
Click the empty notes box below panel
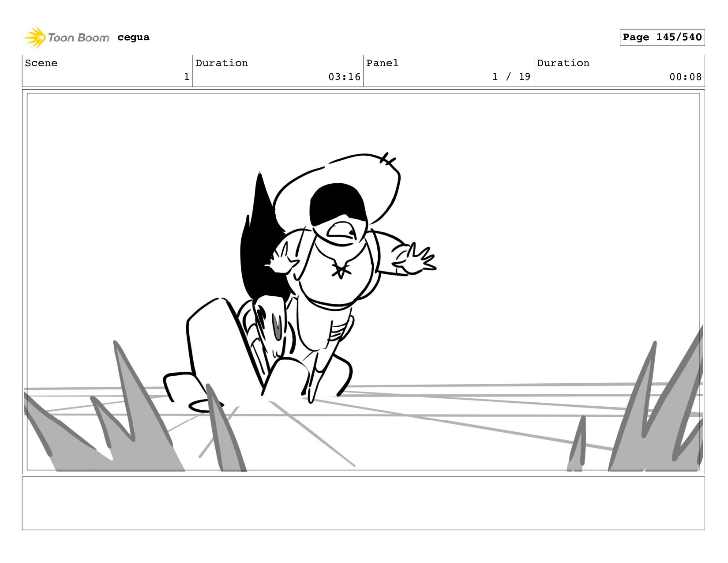tap(363, 503)
